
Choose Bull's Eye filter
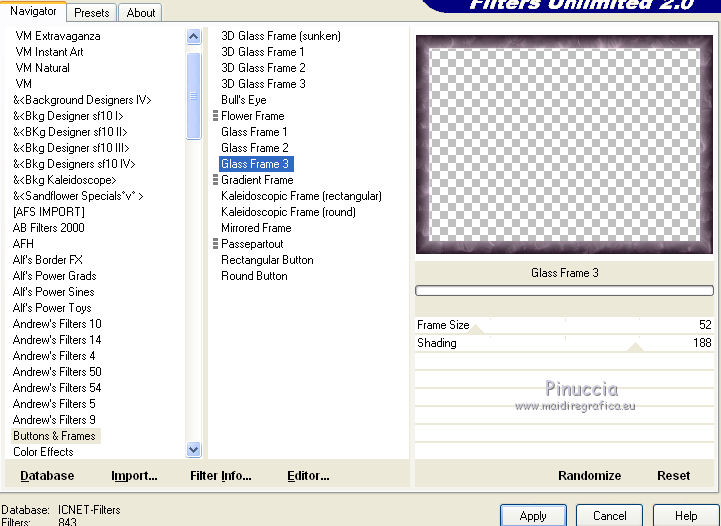click(244, 100)
